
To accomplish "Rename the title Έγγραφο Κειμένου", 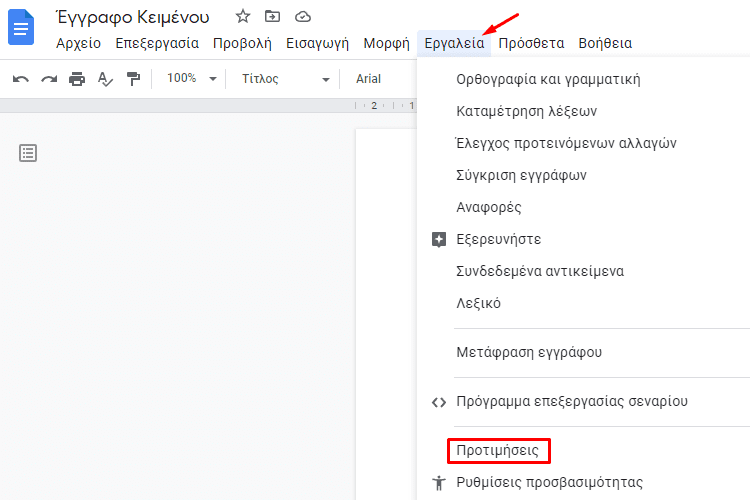I will coord(132,17).
